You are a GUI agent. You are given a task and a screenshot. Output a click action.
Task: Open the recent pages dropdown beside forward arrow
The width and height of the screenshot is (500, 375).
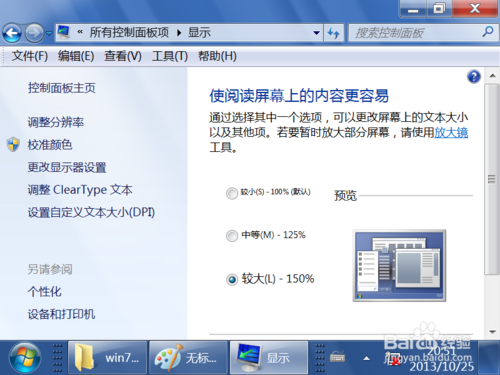pos(49,33)
